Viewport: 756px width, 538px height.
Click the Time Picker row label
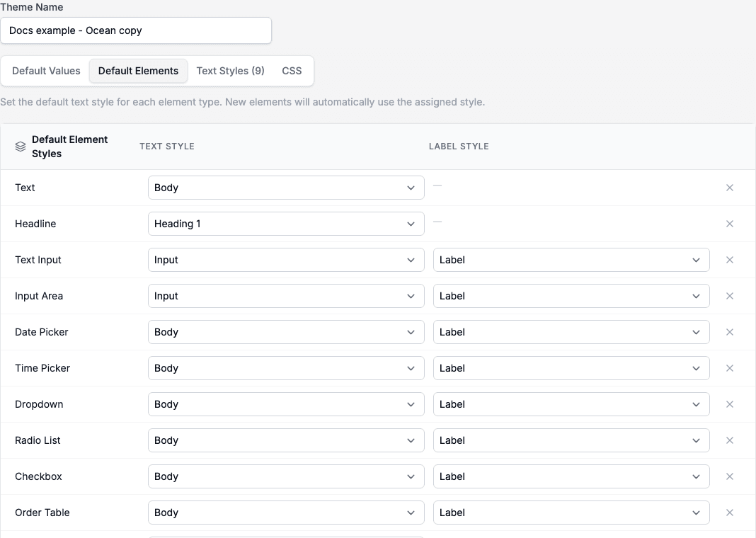pyautogui.click(x=42, y=368)
